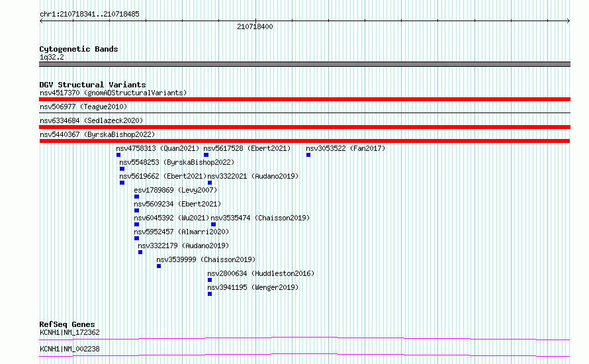Pick the blue marker under esv1789869 (Levy2007)
Screen dimensions: 589x364
(x=136, y=197)
